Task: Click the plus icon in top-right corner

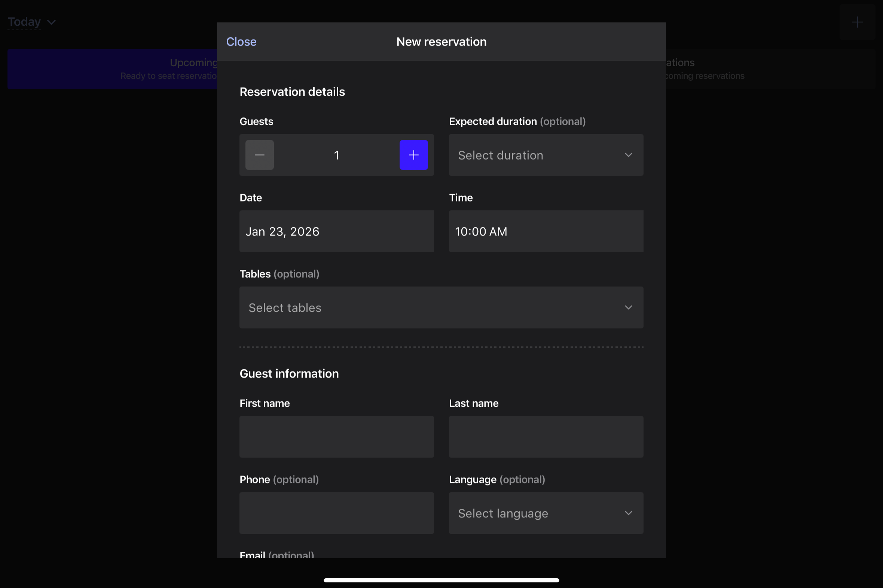Action: [x=858, y=22]
